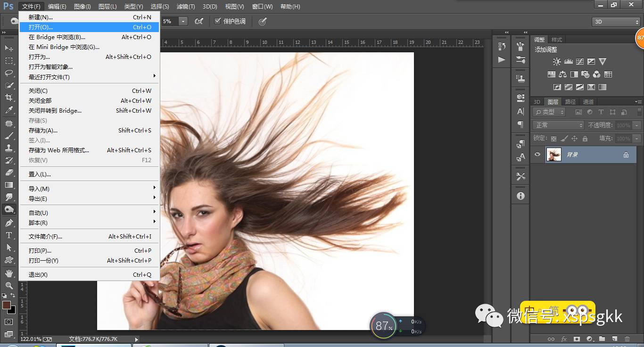Select the Eyedropper tool
The image size is (644, 347).
click(x=9, y=110)
